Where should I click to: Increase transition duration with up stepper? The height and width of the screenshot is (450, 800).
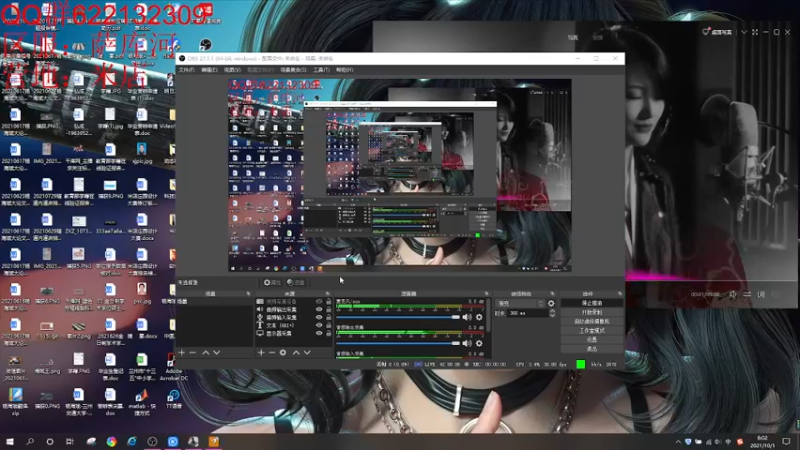coord(552,311)
